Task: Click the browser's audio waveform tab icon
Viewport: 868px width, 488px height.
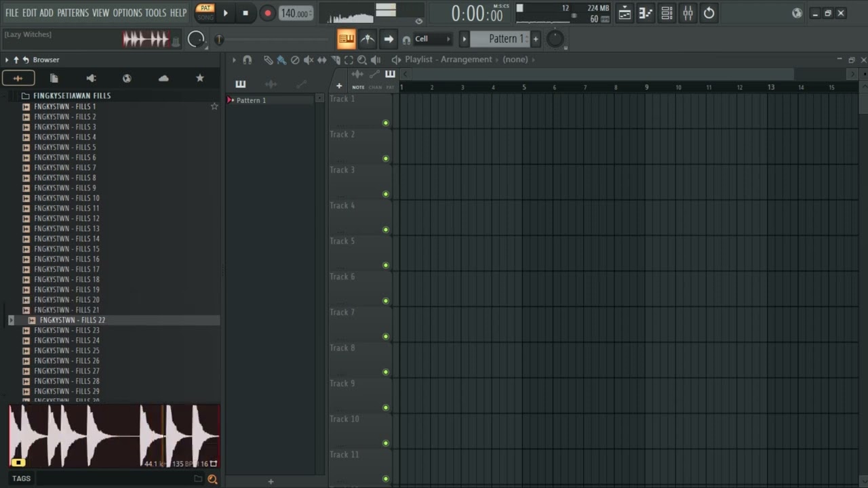Action: click(x=18, y=78)
